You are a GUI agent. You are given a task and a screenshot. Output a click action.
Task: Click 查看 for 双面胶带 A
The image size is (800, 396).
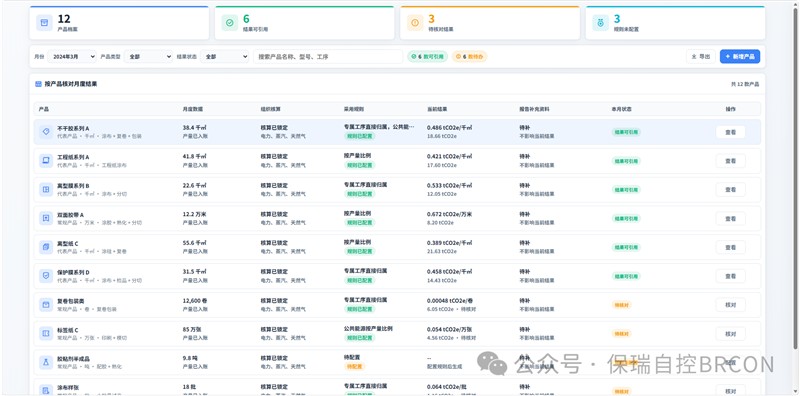tap(731, 218)
